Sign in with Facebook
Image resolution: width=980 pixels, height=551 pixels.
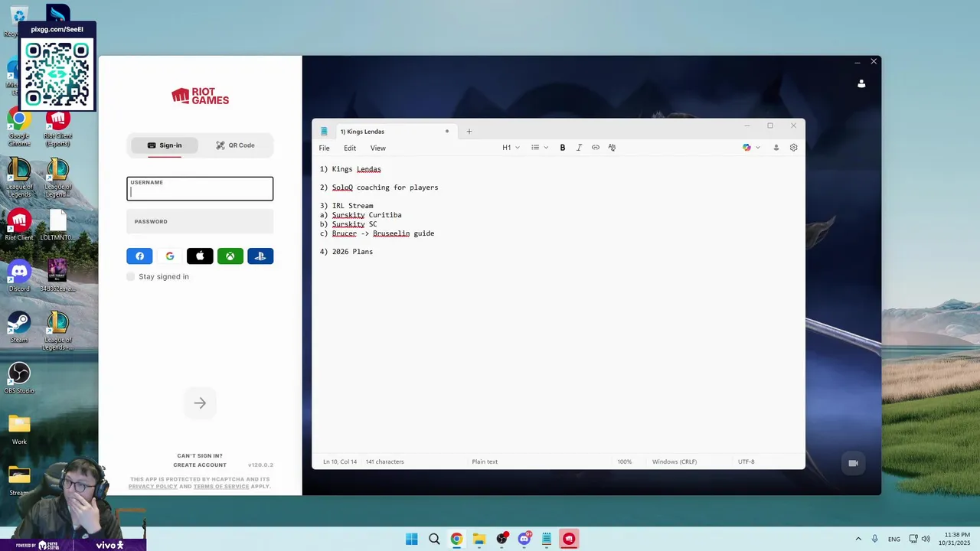tap(139, 256)
